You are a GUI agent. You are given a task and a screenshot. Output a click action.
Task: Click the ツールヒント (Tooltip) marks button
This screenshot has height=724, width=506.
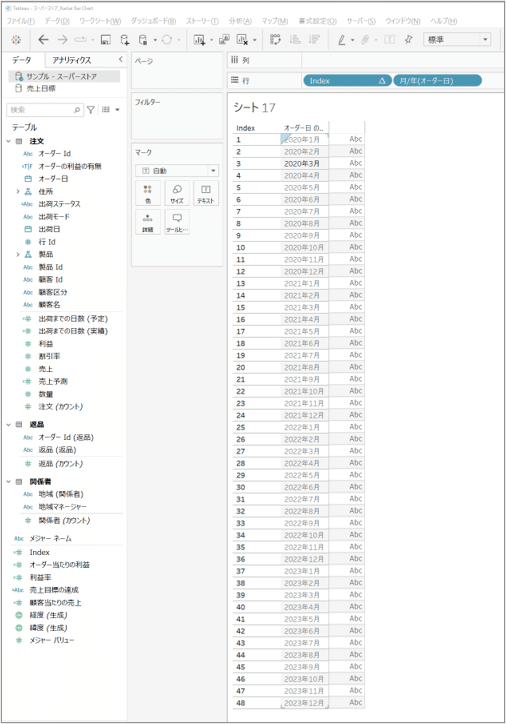pos(177,222)
